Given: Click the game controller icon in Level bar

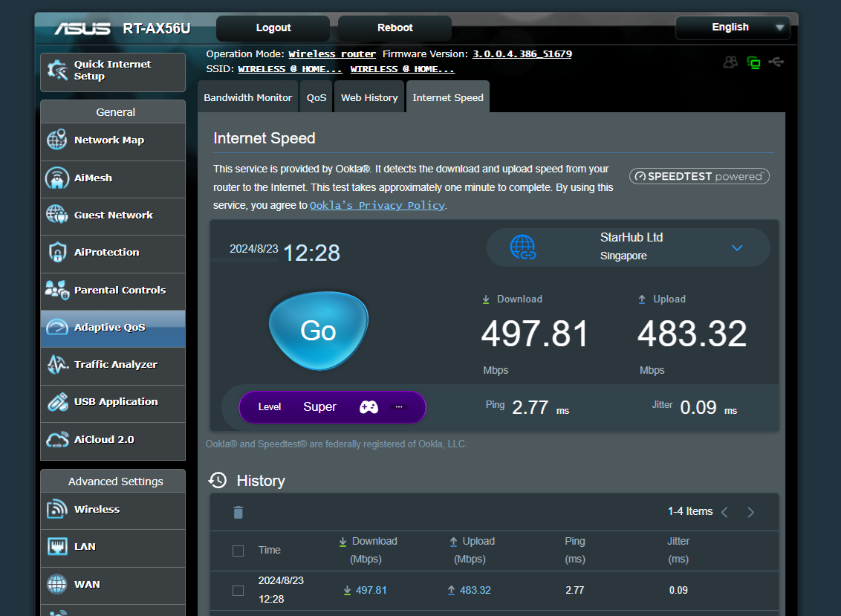Looking at the screenshot, I should click(368, 407).
